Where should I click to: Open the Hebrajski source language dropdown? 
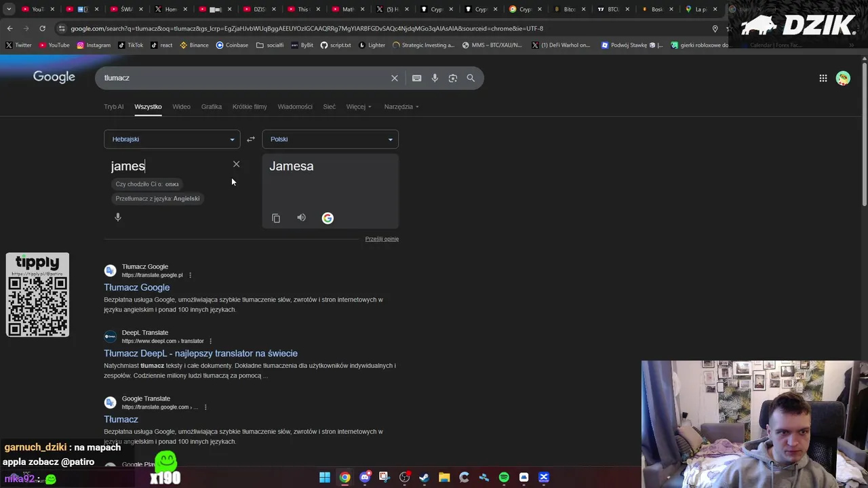172,139
